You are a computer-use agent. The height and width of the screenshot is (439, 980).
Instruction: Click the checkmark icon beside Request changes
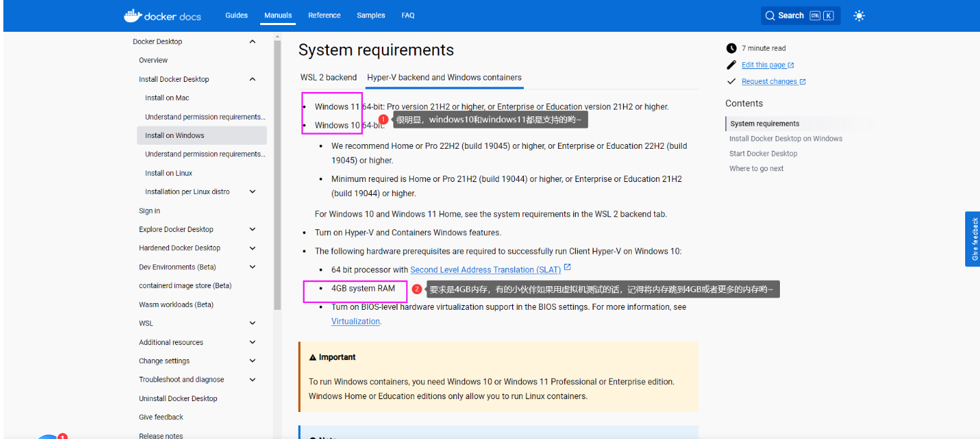point(731,81)
